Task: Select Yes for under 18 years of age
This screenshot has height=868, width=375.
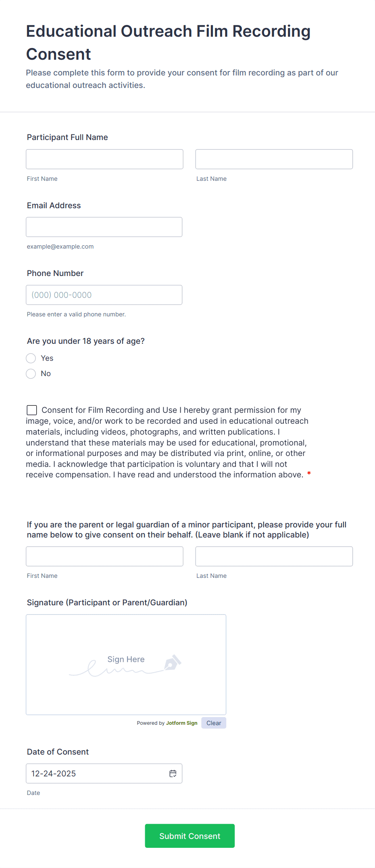Action: (x=31, y=358)
